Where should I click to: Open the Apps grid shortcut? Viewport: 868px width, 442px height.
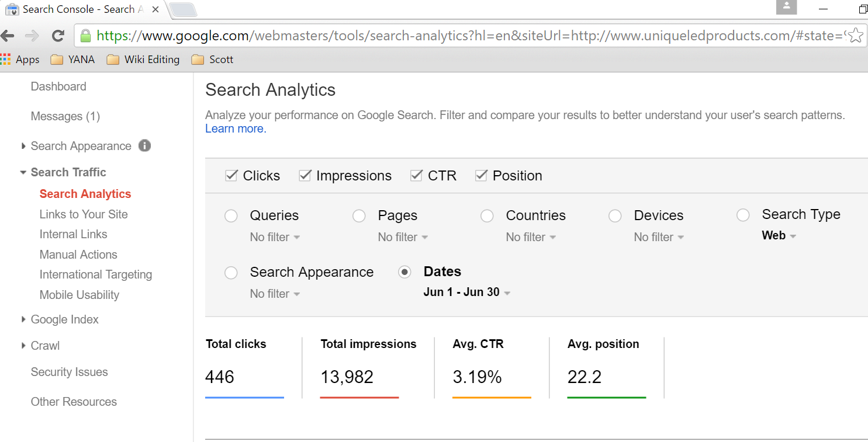pyautogui.click(x=20, y=60)
